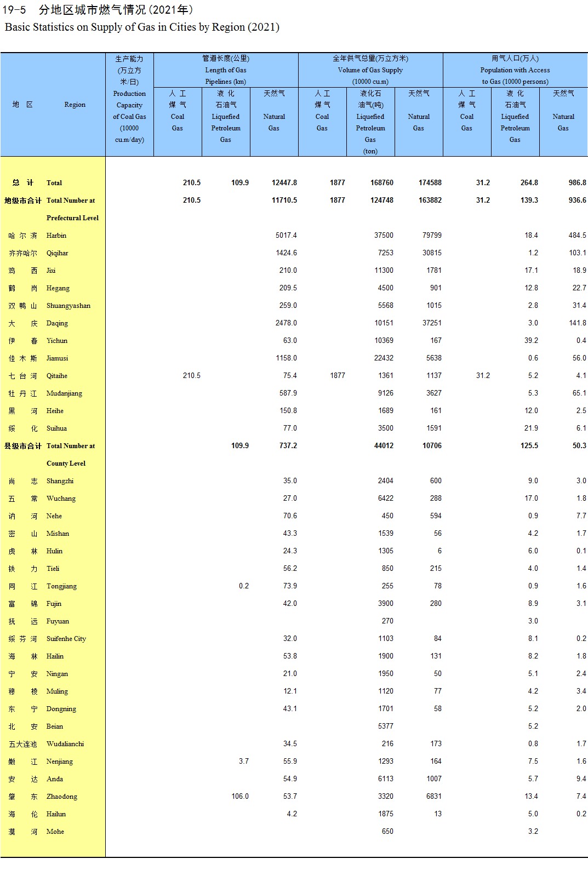
Task: Select the 'Harbin' row label
Action: [56, 236]
